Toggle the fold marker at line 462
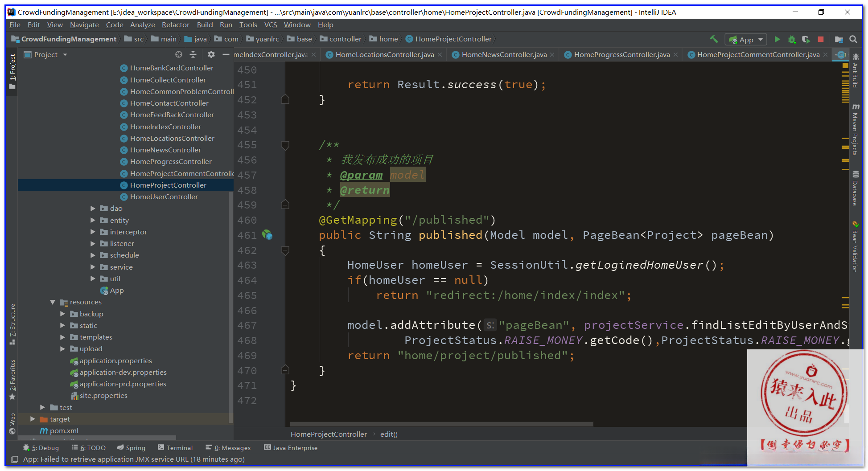 pos(285,250)
